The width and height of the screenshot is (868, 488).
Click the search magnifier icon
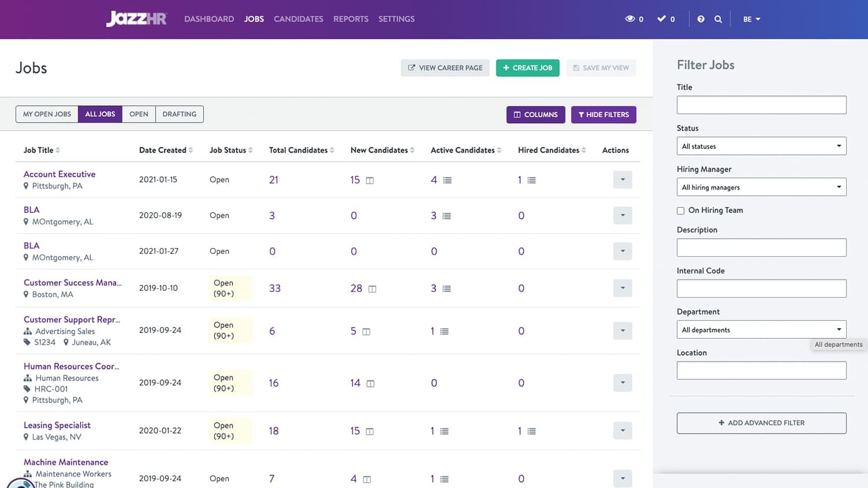pos(718,19)
